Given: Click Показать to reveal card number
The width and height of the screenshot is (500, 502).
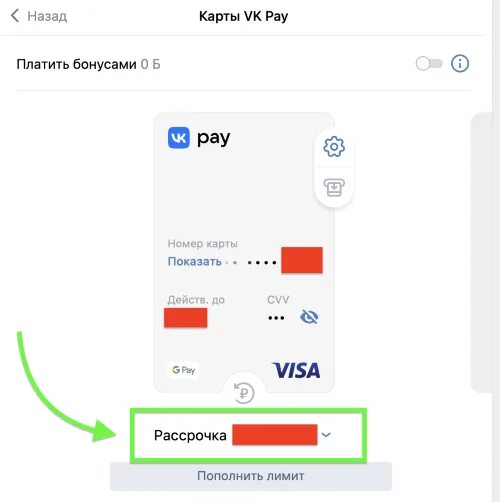Looking at the screenshot, I should 194,261.
